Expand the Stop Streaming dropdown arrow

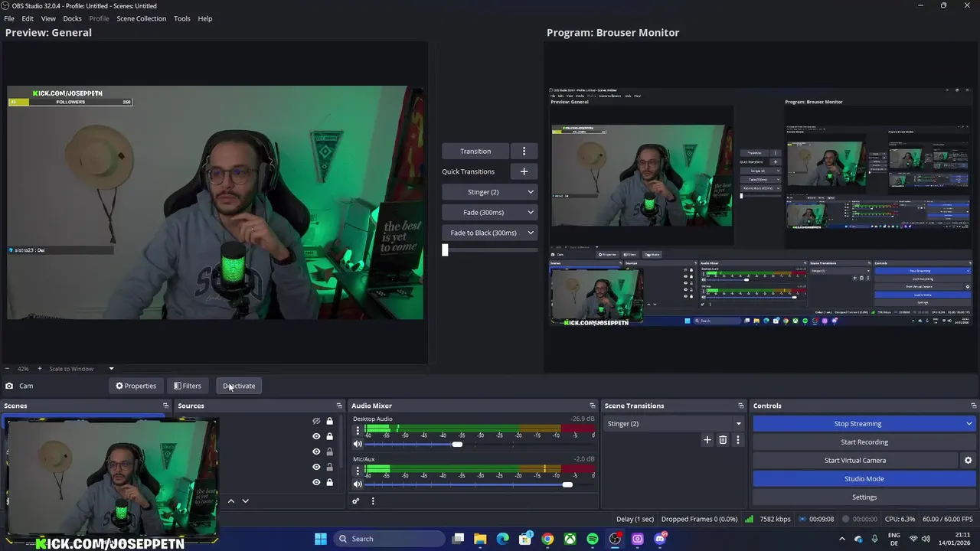click(x=969, y=423)
